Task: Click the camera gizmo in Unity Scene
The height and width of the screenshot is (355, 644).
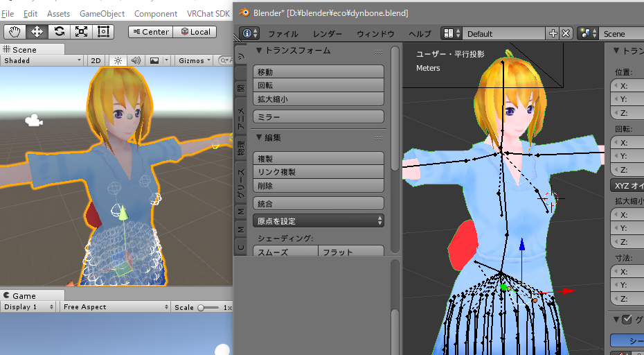Action: coord(34,121)
